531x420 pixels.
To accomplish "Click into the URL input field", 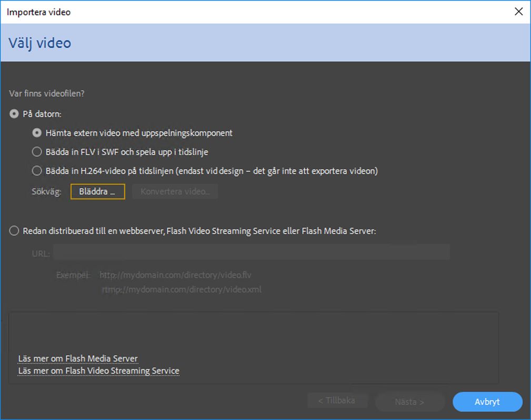I will pyautogui.click(x=252, y=252).
